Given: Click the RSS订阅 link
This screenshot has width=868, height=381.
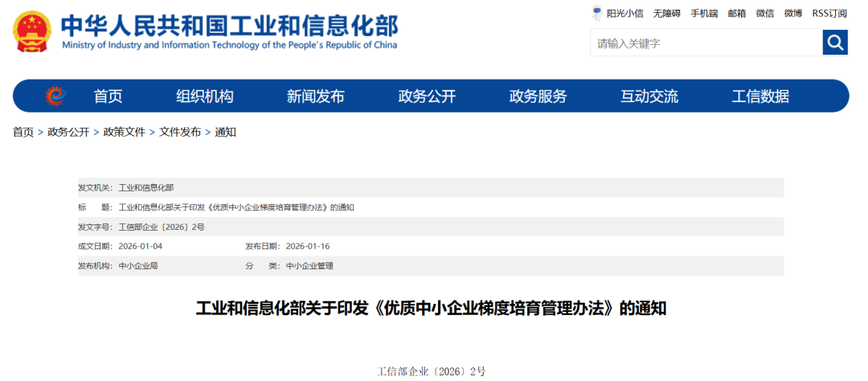Looking at the screenshot, I should (829, 14).
